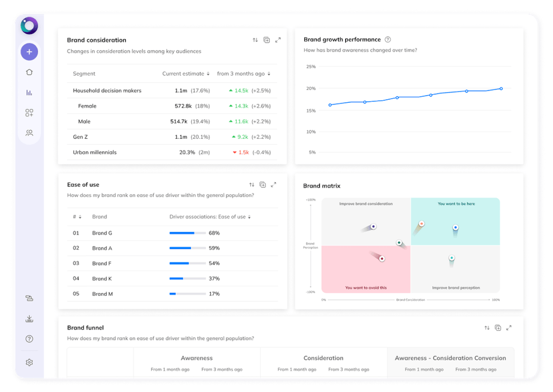Click the 14.5k (+2.5%) change value

point(249,90)
